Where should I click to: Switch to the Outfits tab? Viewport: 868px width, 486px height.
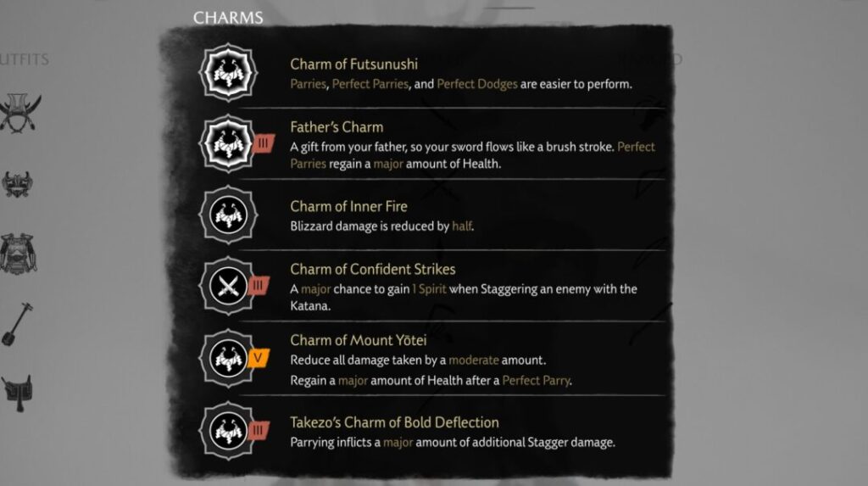[x=25, y=59]
